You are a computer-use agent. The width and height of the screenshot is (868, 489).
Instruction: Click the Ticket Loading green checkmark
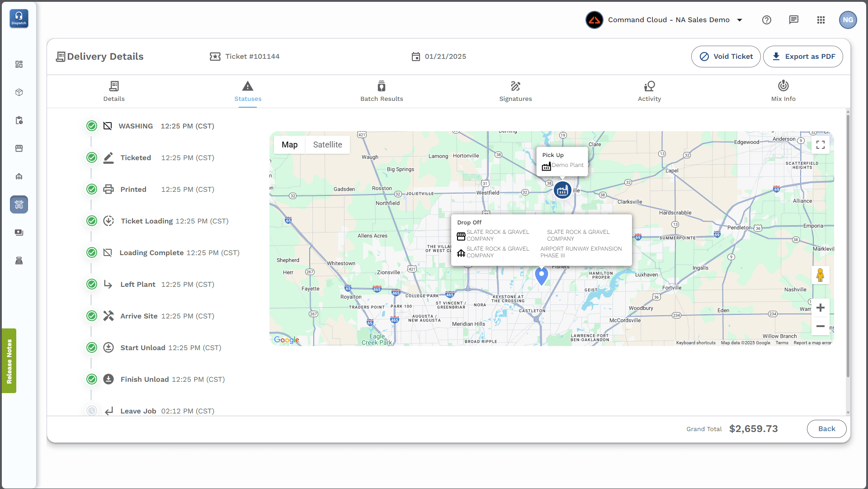click(92, 221)
